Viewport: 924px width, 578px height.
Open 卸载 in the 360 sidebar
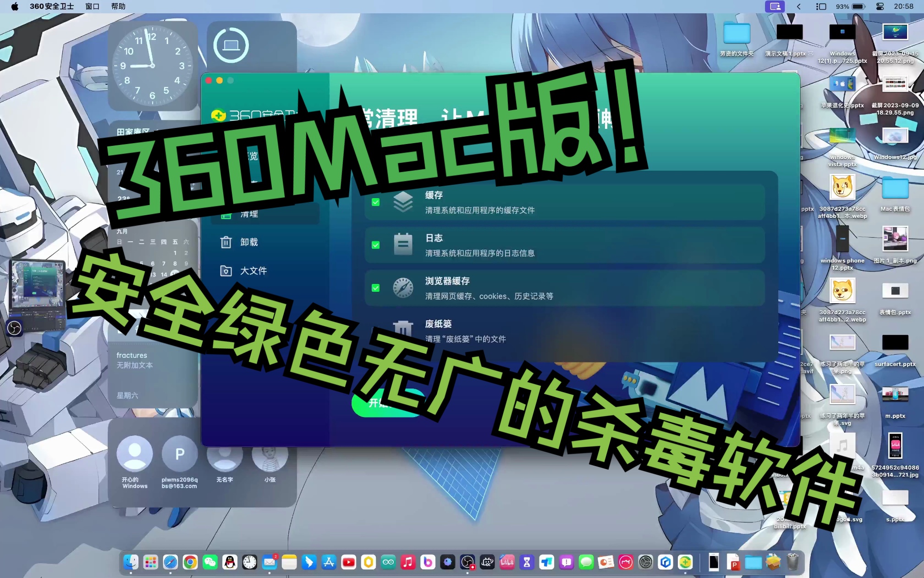pos(249,242)
